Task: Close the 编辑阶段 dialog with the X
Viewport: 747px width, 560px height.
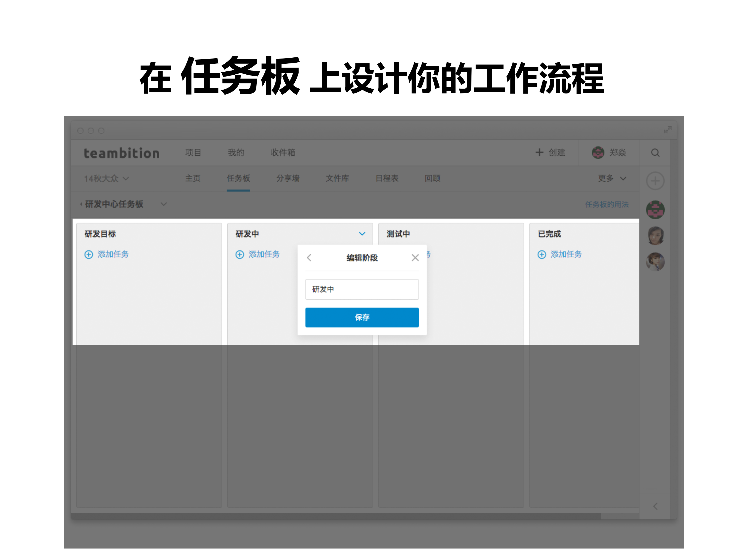Action: point(415,258)
